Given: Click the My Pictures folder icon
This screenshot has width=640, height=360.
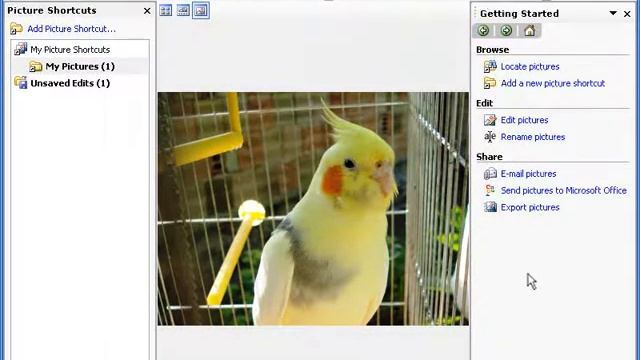Looking at the screenshot, I should [x=36, y=66].
